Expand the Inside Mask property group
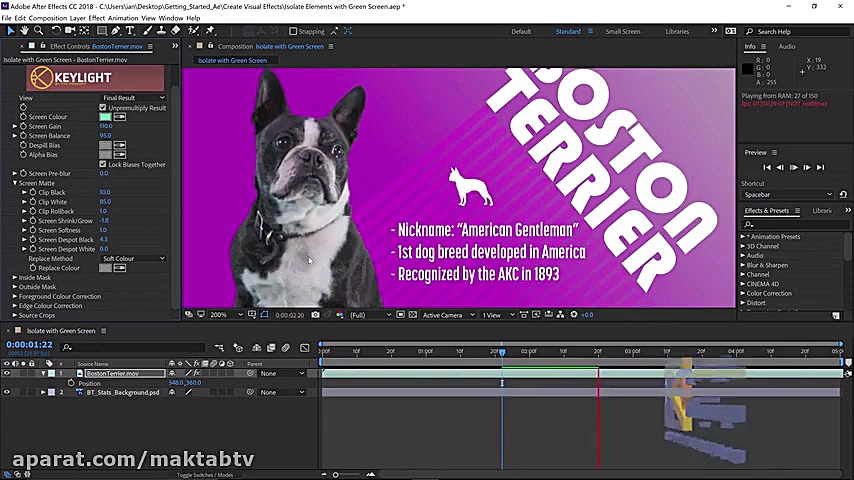This screenshot has height=480, width=854. coord(15,277)
